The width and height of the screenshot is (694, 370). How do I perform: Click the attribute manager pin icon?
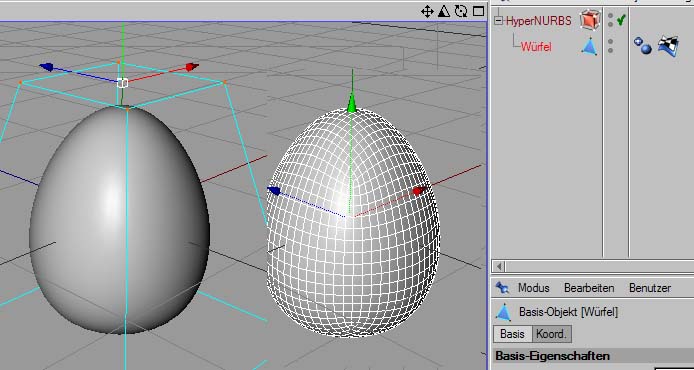(x=502, y=288)
